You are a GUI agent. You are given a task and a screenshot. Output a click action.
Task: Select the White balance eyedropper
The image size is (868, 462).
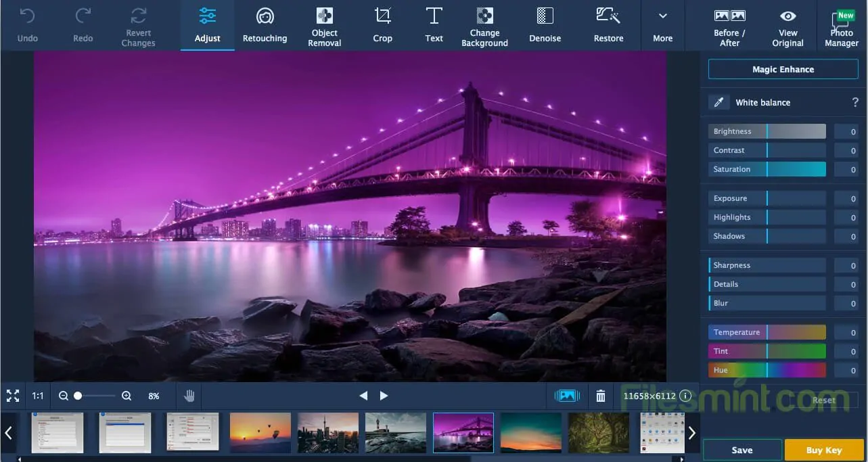(x=719, y=102)
